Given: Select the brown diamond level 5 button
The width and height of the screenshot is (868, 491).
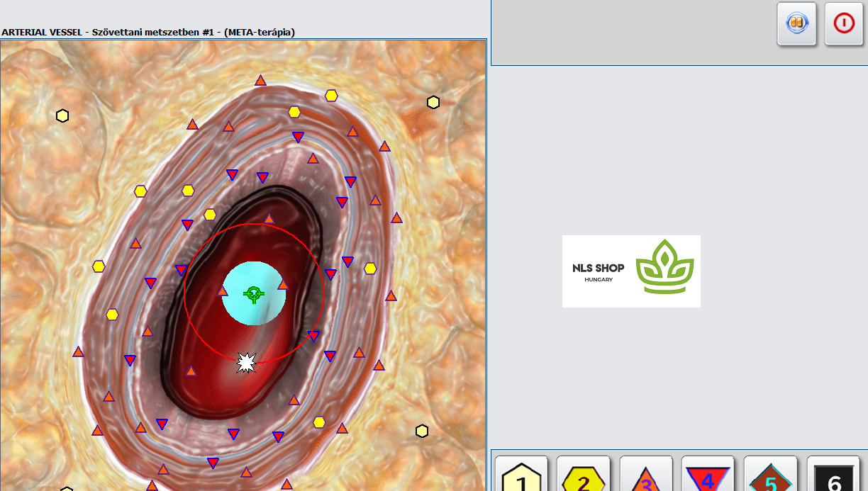Looking at the screenshot, I should [770, 474].
